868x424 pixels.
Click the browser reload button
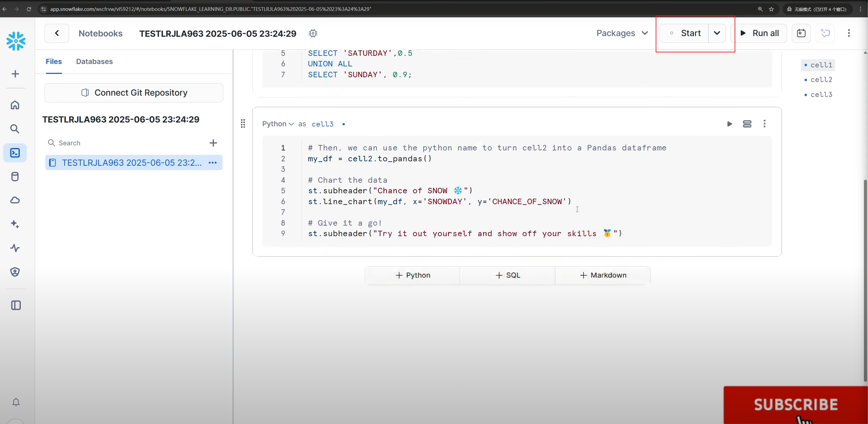pos(29,9)
